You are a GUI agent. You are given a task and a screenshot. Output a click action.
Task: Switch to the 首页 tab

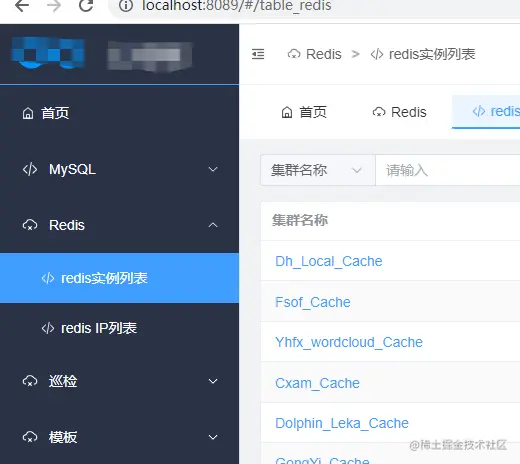304,112
